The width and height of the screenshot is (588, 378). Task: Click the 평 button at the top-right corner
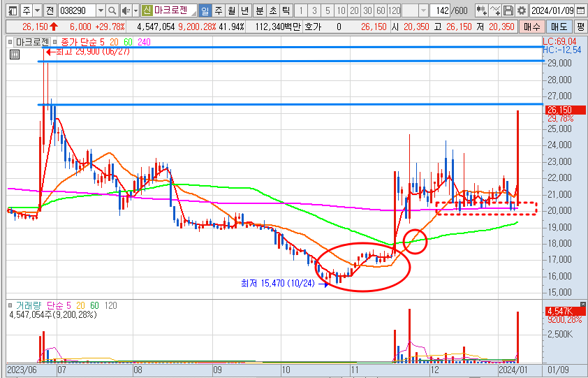[580, 27]
